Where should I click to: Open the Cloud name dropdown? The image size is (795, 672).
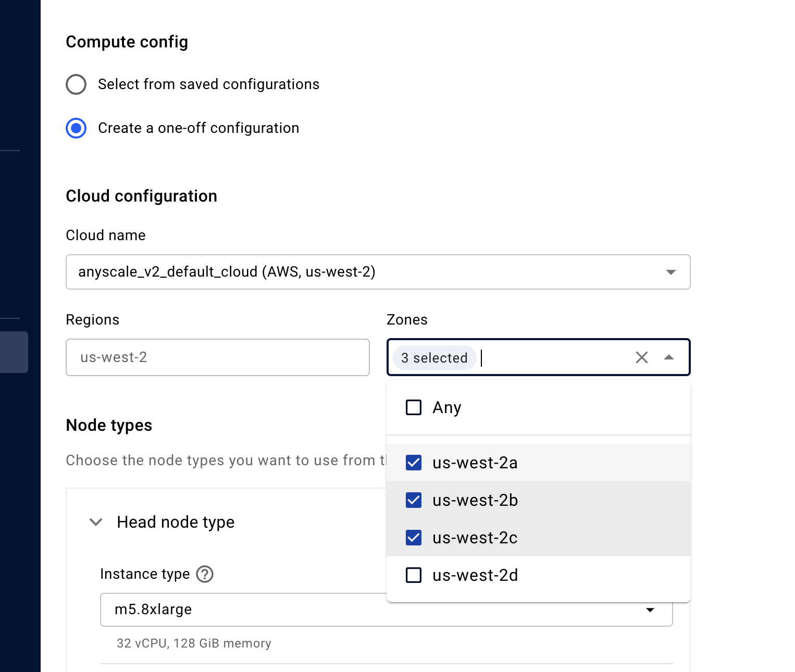(378, 272)
